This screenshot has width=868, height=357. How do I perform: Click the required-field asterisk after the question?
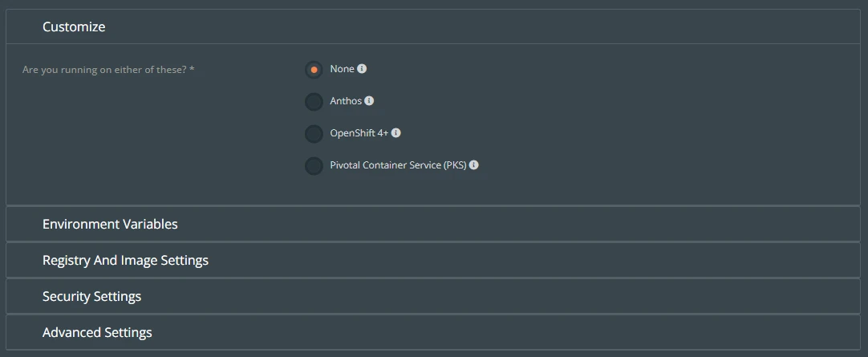pyautogui.click(x=192, y=70)
